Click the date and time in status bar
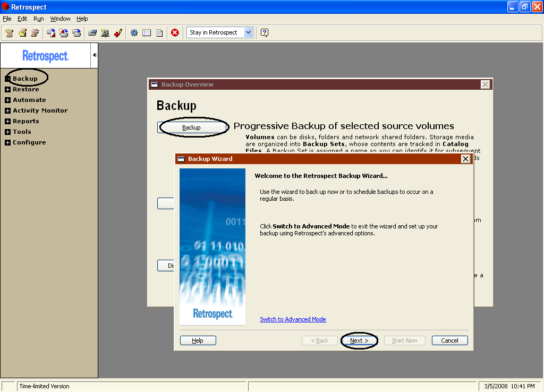 point(509,386)
